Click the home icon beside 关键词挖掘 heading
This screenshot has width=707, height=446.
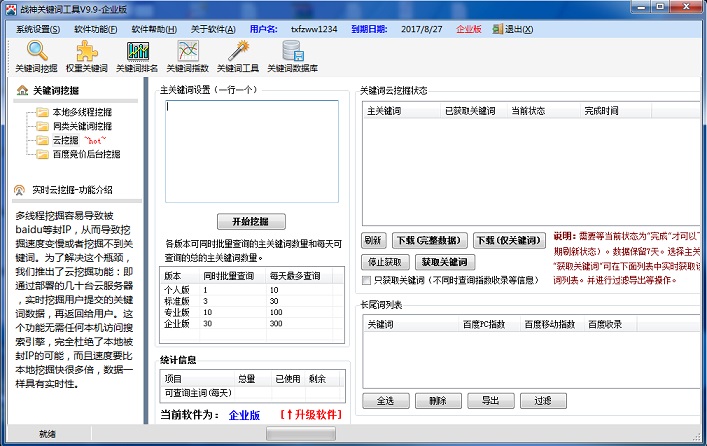tap(22, 90)
